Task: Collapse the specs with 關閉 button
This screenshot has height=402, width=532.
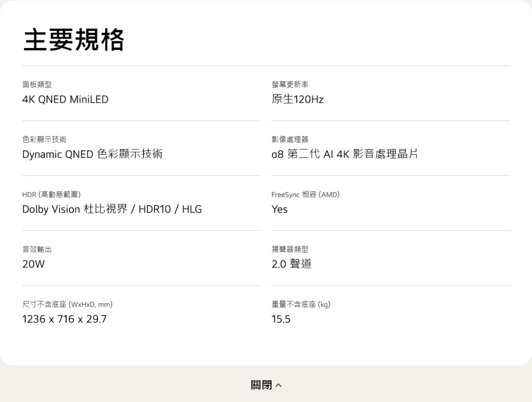Action: coord(261,384)
